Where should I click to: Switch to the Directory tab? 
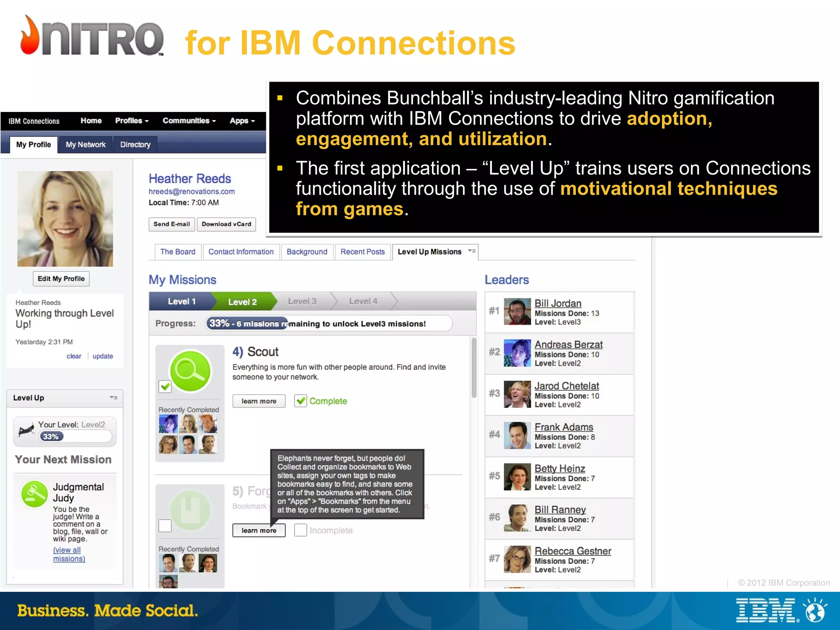click(135, 145)
